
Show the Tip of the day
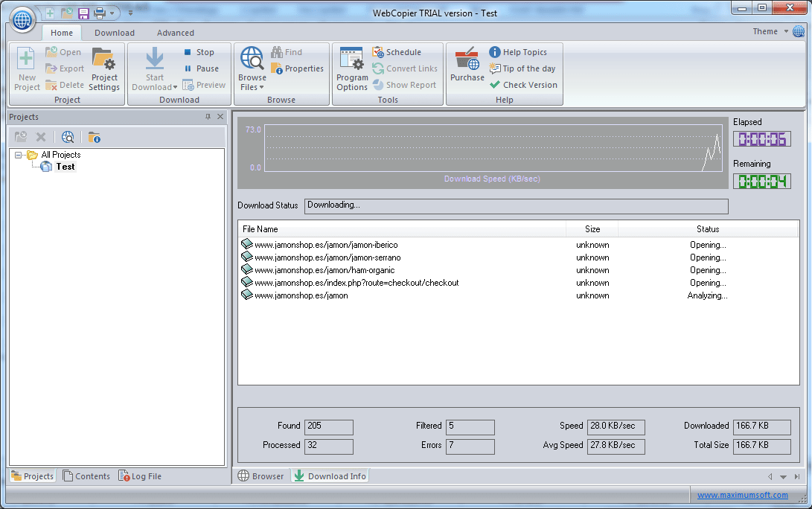[x=522, y=68]
